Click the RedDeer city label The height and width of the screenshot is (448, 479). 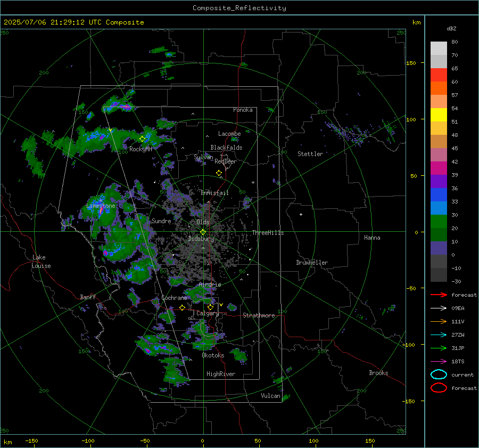(226, 161)
